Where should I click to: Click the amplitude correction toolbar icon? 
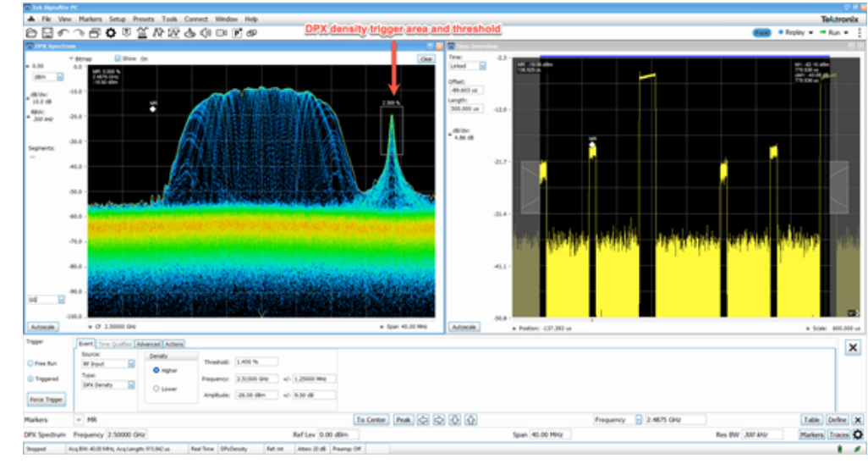[x=190, y=33]
